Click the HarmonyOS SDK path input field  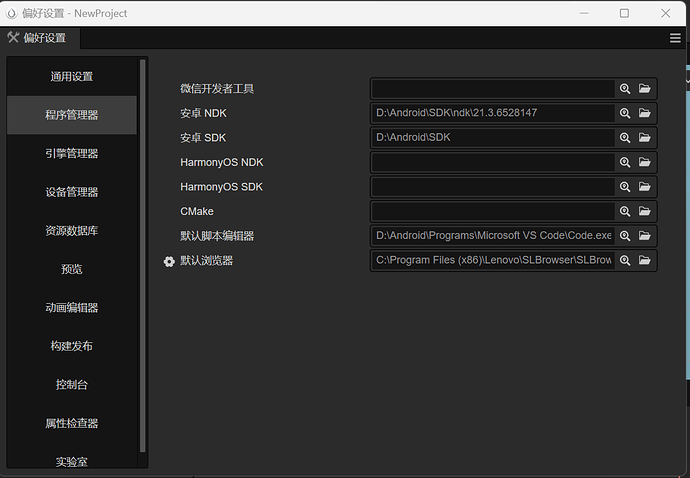pos(493,187)
